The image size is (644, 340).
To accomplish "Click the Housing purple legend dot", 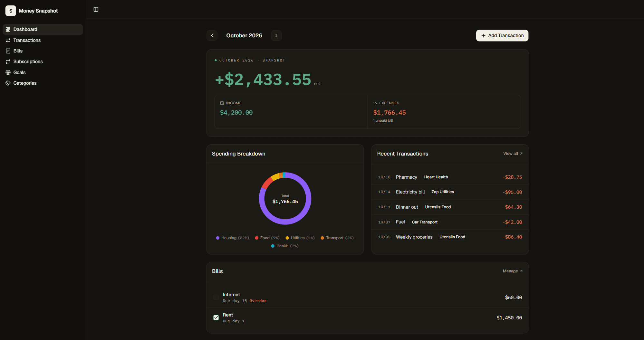I will coord(218,238).
